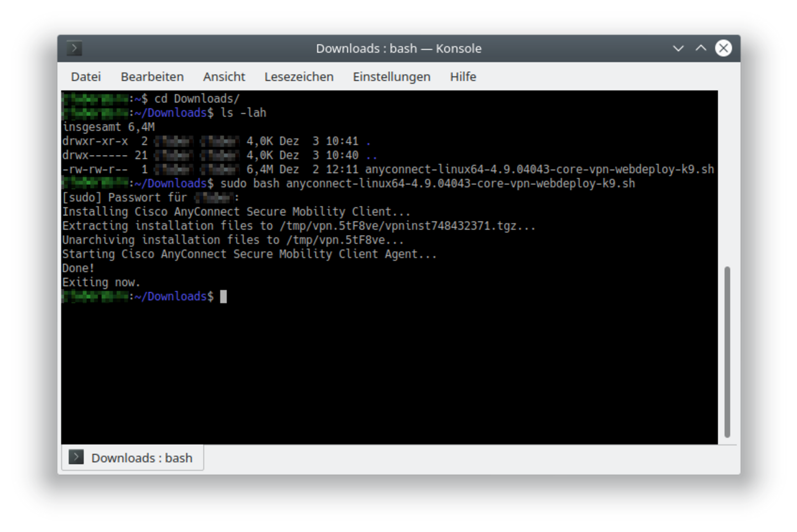The height and width of the screenshot is (532, 797).
Task: Click the 'Unarchiving installation files' line
Action: click(x=233, y=240)
